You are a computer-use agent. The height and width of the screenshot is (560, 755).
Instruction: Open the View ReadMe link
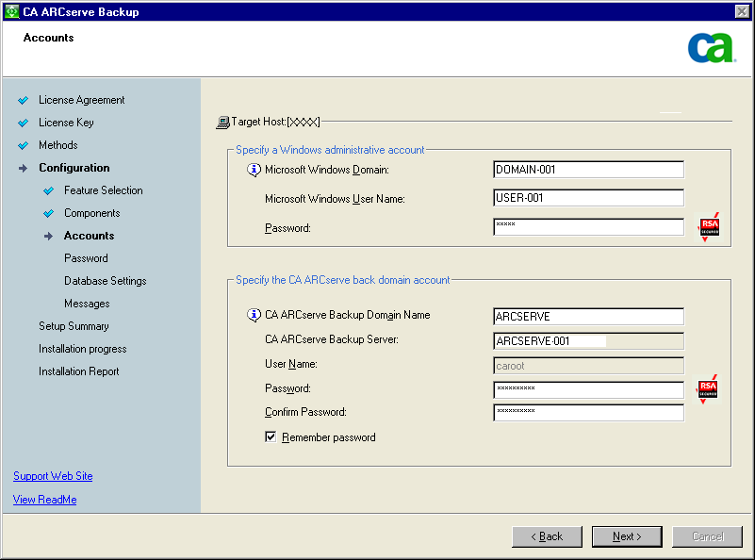tap(45, 500)
